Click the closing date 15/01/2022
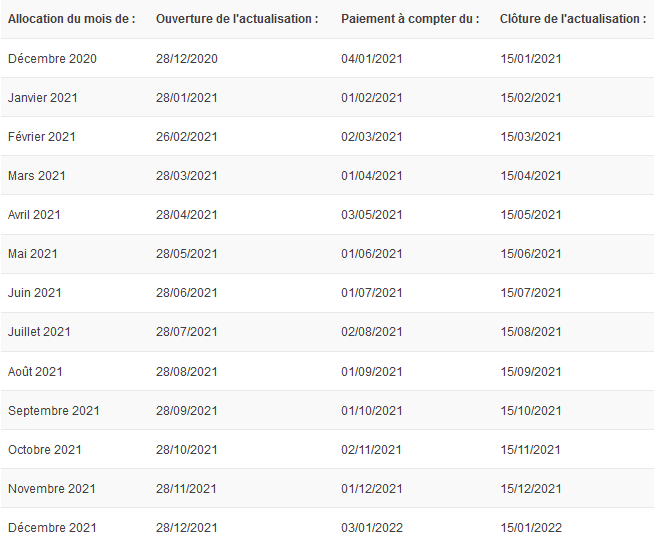 point(531,528)
